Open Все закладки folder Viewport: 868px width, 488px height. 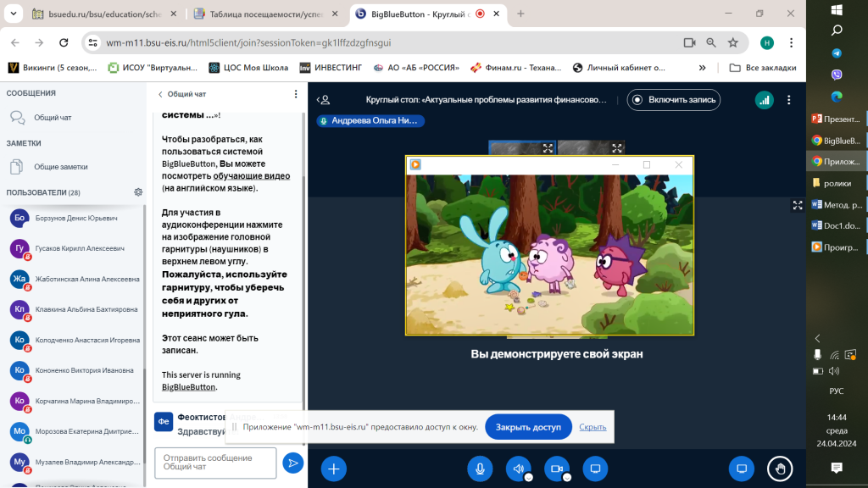coord(763,68)
